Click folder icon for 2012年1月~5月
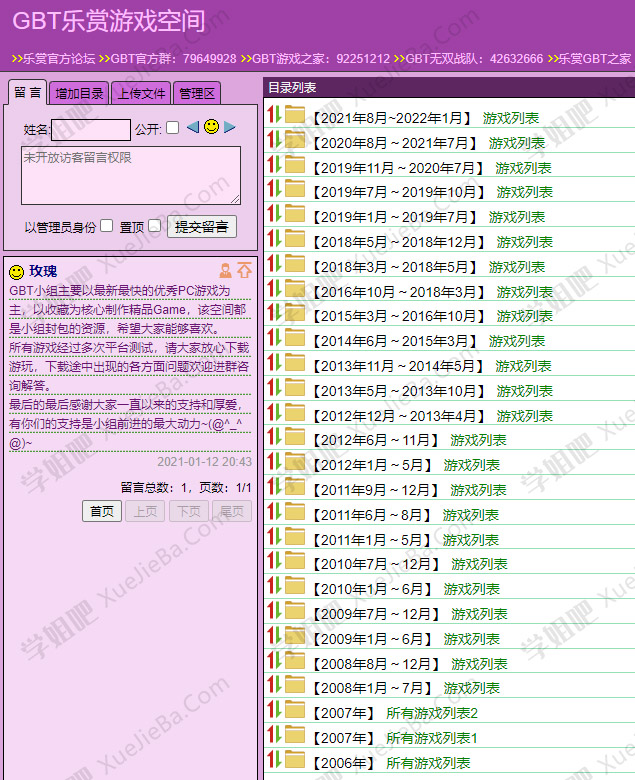This screenshot has width=635, height=780. click(x=295, y=462)
